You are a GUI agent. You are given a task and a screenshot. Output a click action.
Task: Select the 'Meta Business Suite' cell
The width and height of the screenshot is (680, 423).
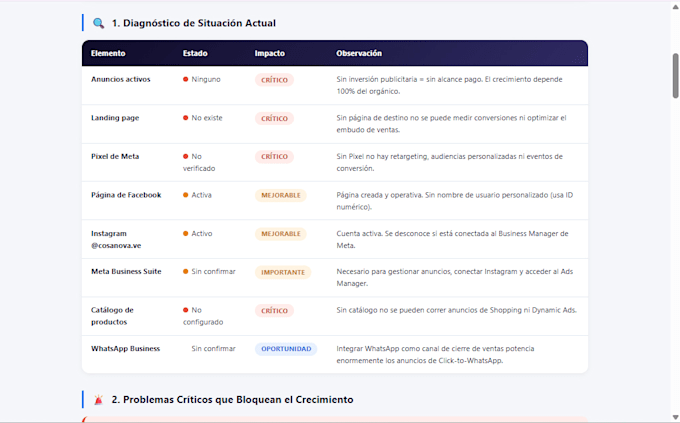coord(126,272)
